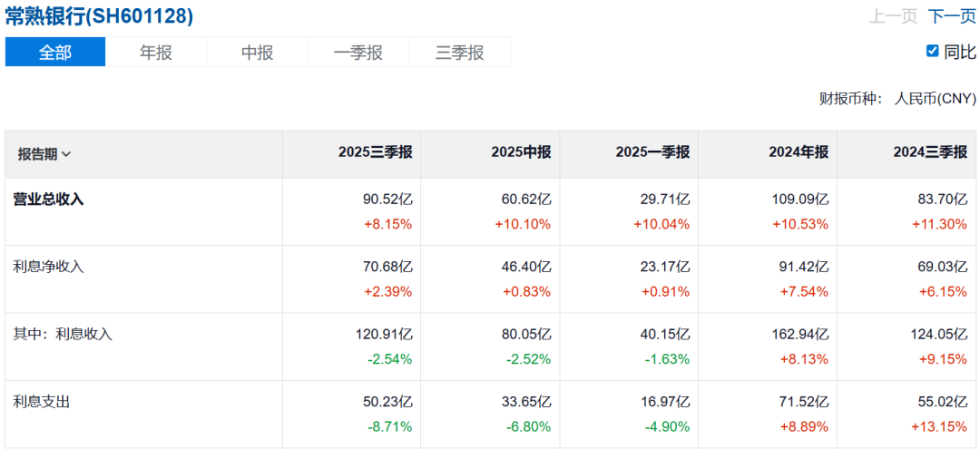Screen dimensions: 980x449
Task: Select the 全部 tab
Action: point(55,53)
